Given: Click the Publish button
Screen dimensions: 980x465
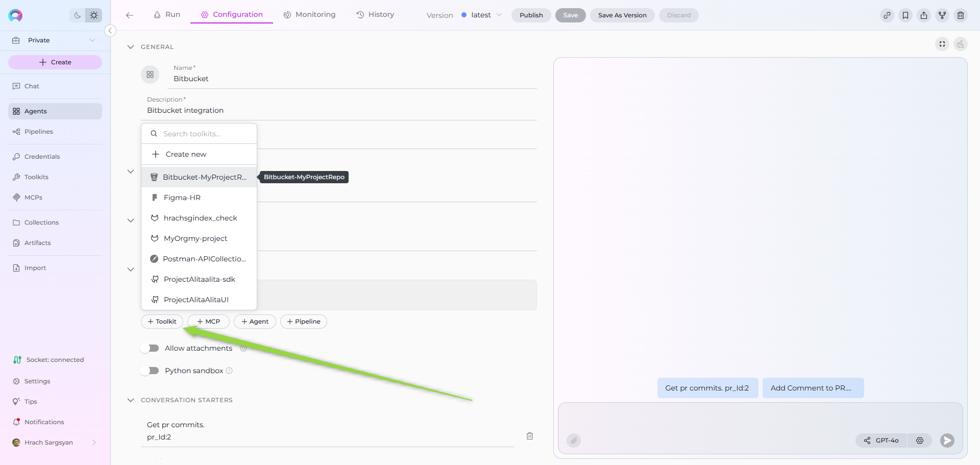Looking at the screenshot, I should point(531,15).
